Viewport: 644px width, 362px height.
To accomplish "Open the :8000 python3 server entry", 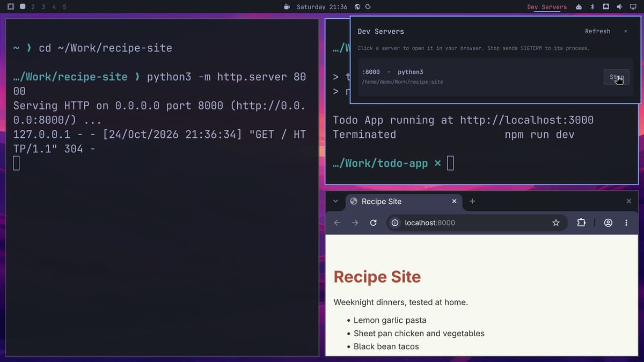I will pos(495,77).
